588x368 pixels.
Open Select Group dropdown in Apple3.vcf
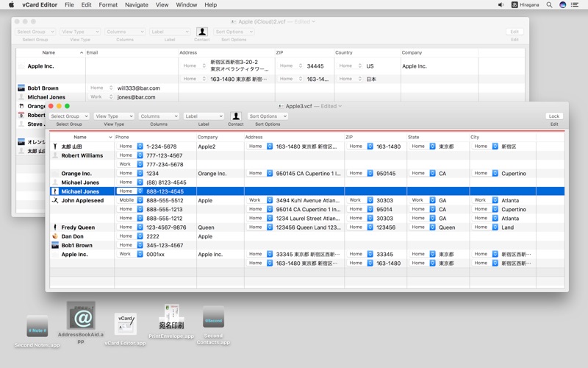(69, 116)
